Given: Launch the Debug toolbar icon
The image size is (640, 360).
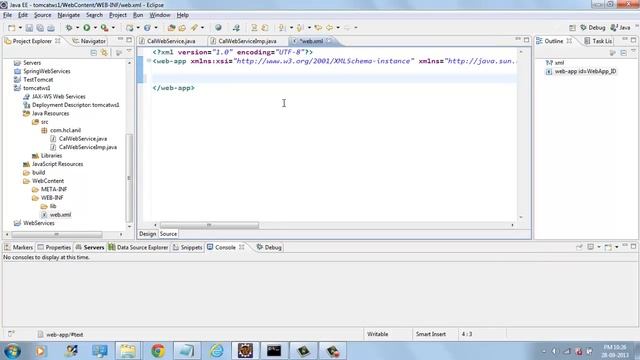Looking at the screenshot, I should pos(69,28).
